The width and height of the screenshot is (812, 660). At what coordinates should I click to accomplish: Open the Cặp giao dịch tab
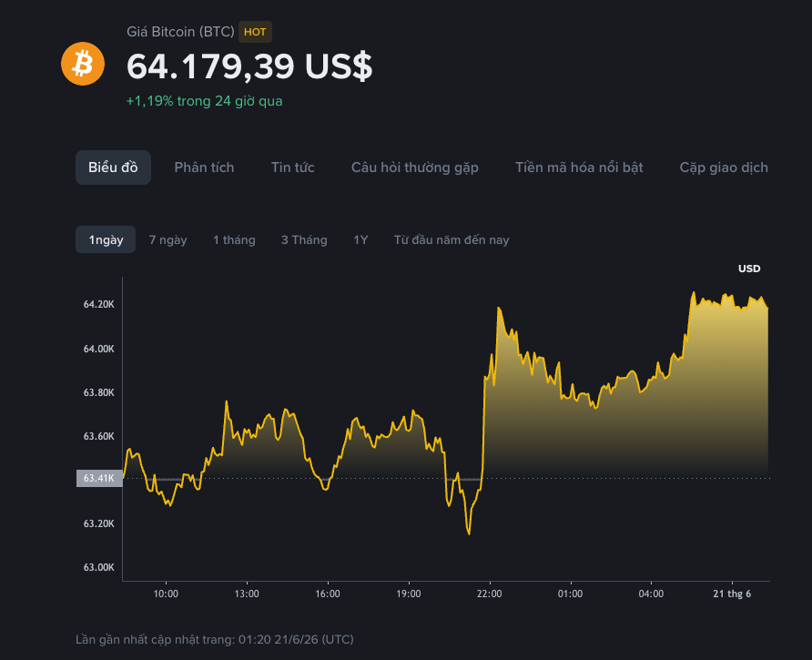724,168
